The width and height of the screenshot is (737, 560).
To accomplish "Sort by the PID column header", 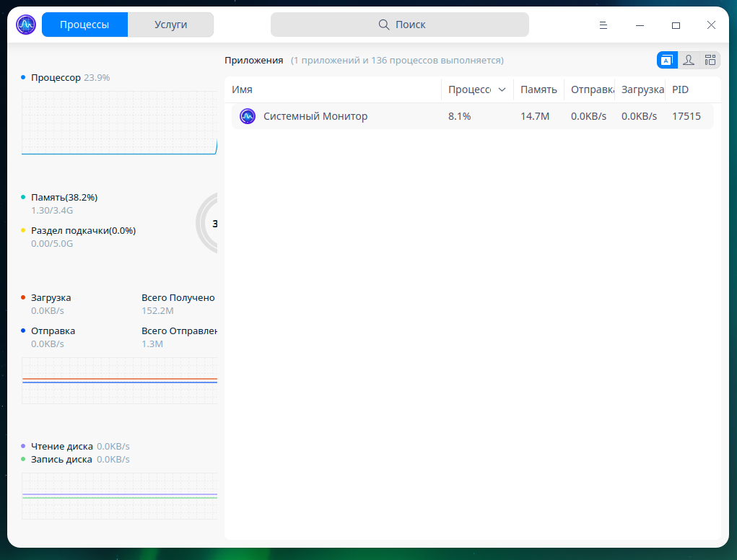I will 692,90.
